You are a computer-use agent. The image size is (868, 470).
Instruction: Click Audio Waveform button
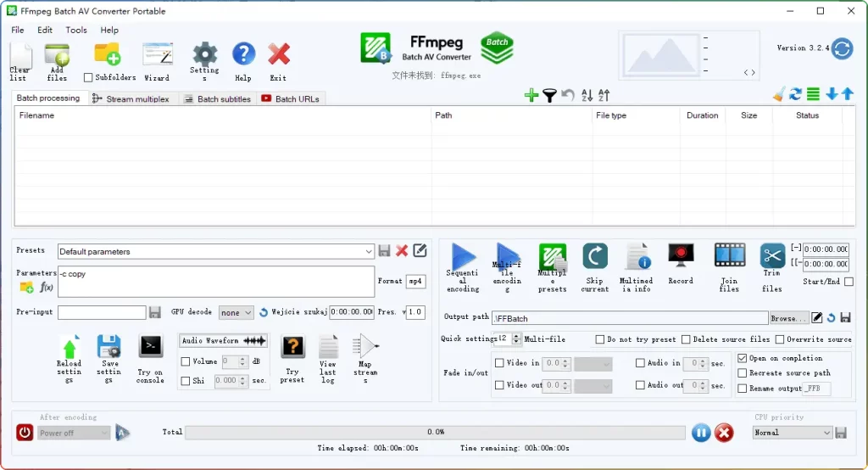(223, 341)
